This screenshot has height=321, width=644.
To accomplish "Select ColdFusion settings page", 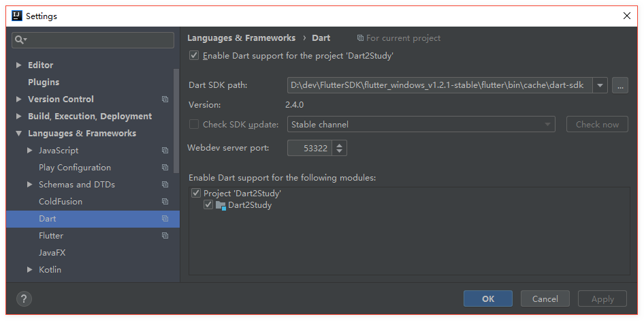I will [61, 202].
